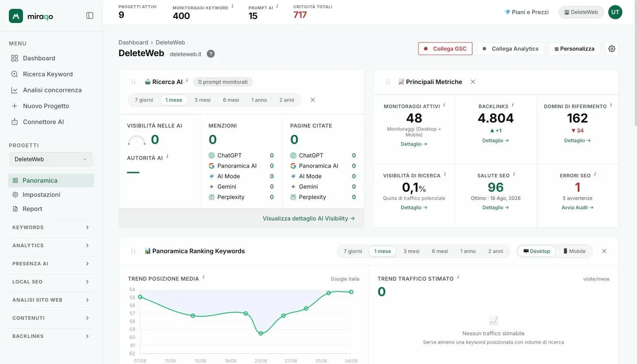Open Dettaglio under Salute SEO
The width and height of the screenshot is (637, 364).
(495, 207)
